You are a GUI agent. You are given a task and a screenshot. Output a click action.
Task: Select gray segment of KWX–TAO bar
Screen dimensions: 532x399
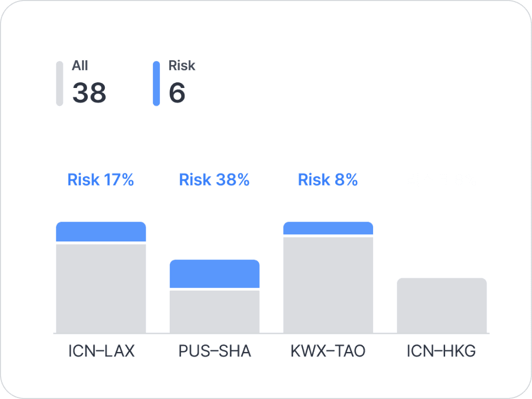click(328, 285)
